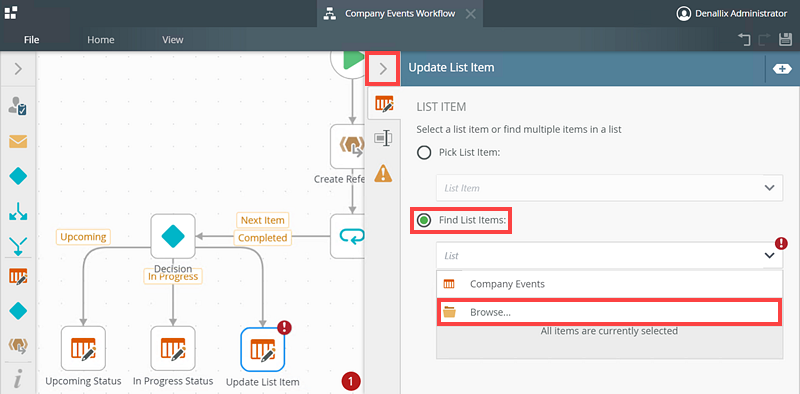Select the Decision step on canvas
The image size is (800, 394).
coord(173,236)
